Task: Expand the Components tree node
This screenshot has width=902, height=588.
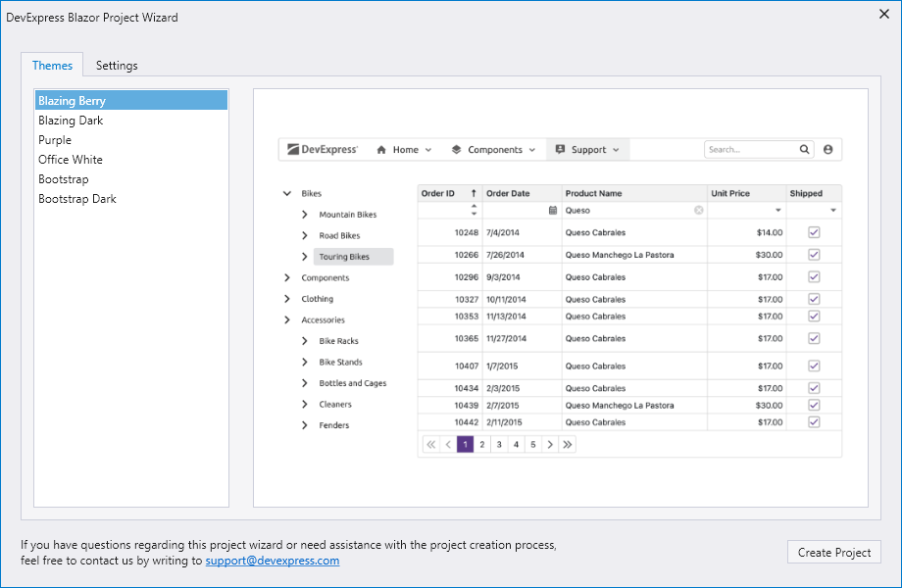Action: pos(287,278)
